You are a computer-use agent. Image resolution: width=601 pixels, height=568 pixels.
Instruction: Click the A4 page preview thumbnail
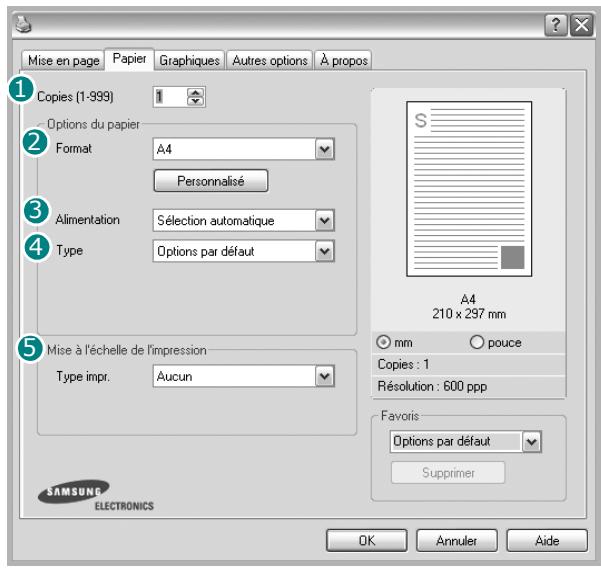coord(469,189)
